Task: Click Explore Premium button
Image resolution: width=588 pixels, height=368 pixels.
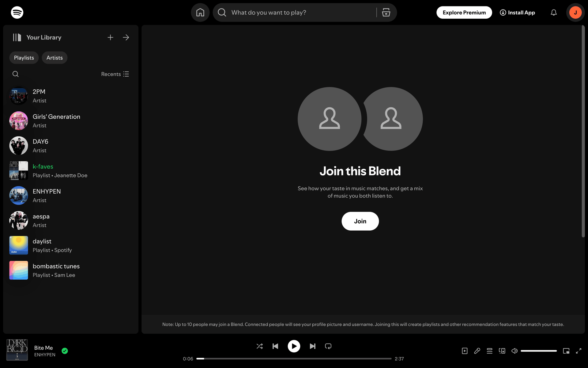Action: [464, 13]
